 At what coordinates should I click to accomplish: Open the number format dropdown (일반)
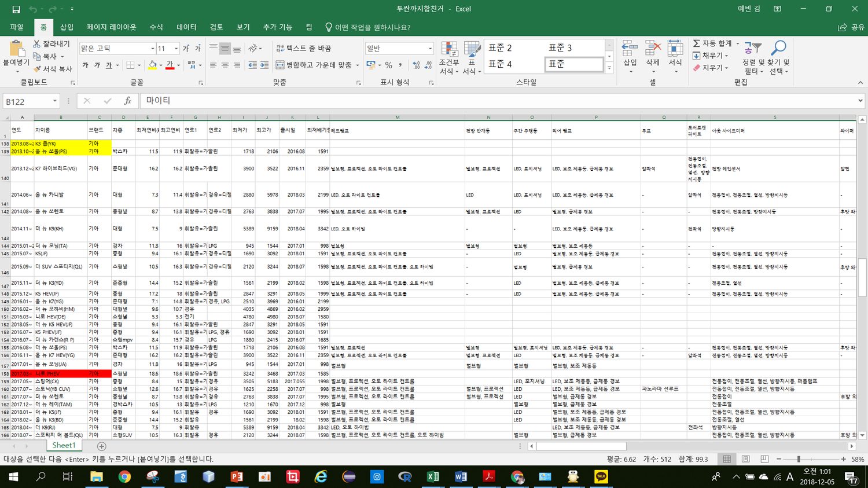click(x=430, y=49)
